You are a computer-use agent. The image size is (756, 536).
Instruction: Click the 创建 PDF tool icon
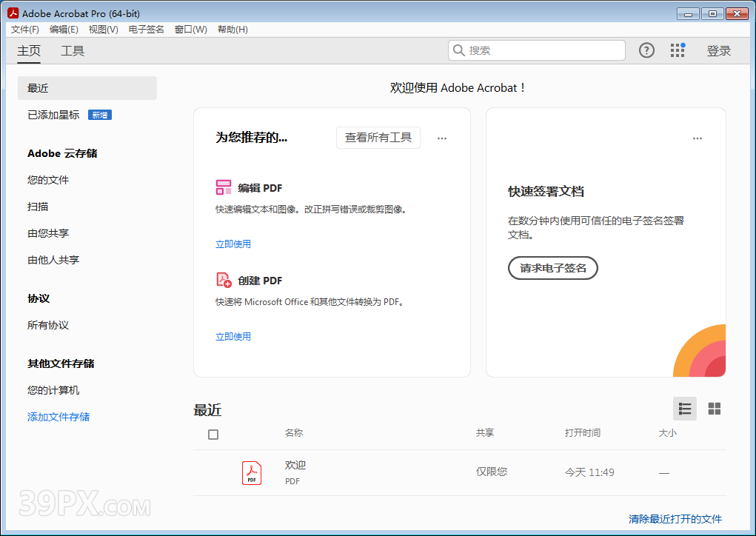coord(224,280)
